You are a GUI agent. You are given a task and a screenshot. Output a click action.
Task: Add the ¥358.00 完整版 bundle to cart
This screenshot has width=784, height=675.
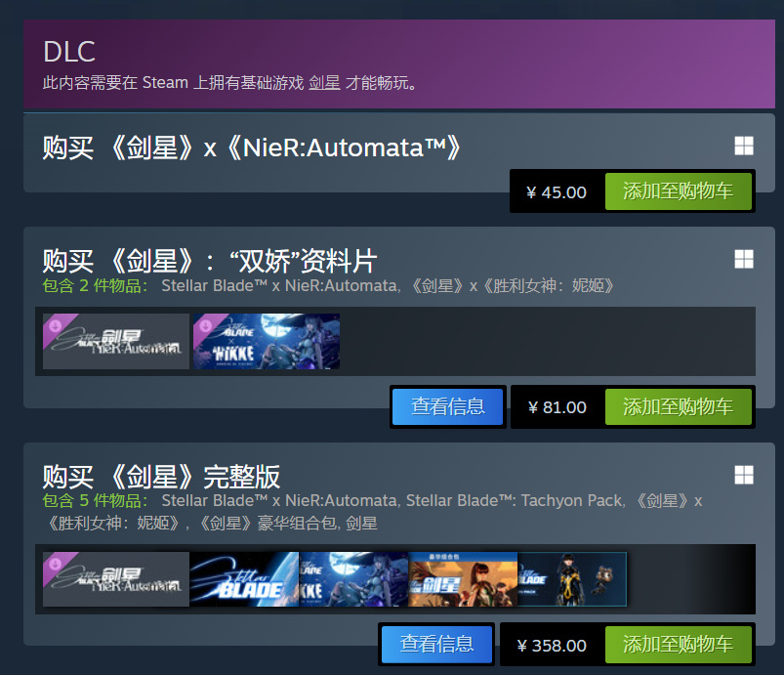[x=678, y=645]
